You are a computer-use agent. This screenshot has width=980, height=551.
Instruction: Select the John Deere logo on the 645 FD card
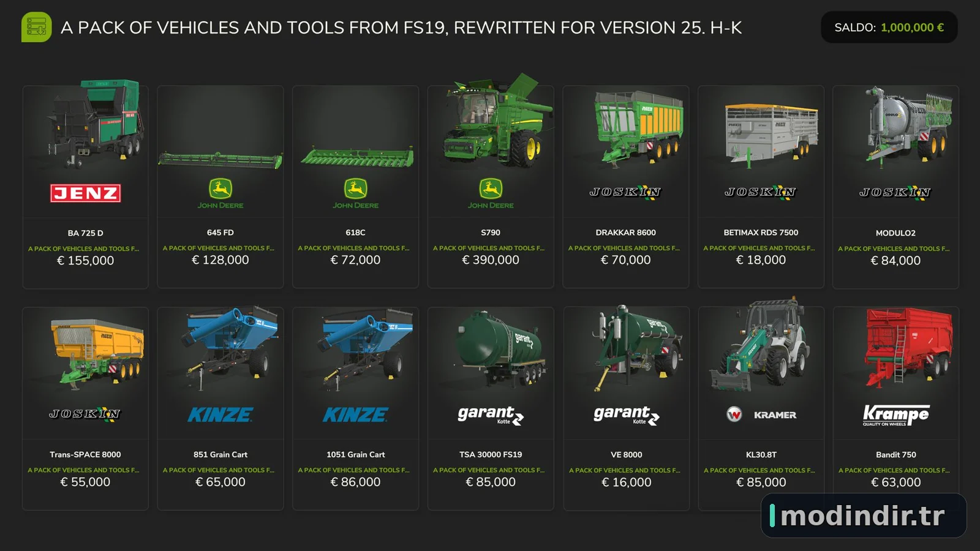221,193
